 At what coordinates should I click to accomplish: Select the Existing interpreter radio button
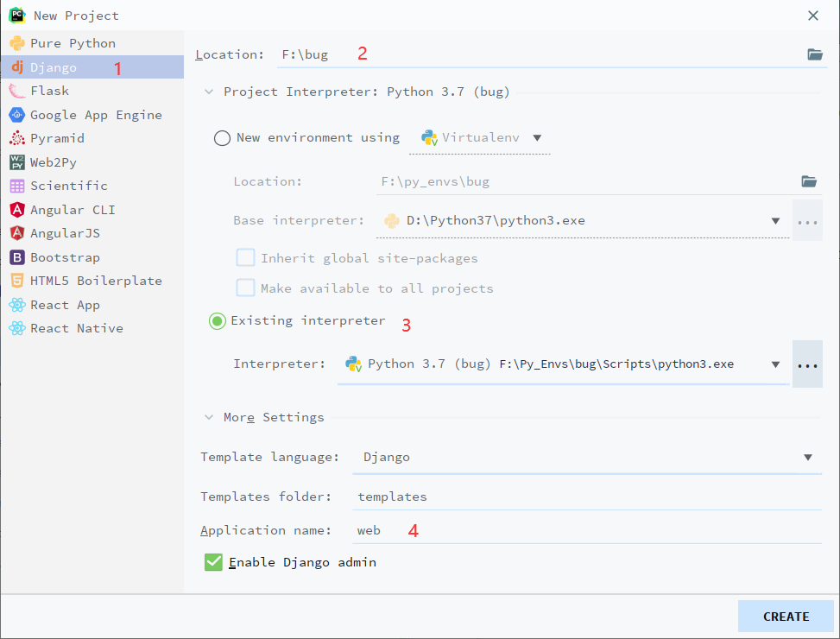[218, 321]
